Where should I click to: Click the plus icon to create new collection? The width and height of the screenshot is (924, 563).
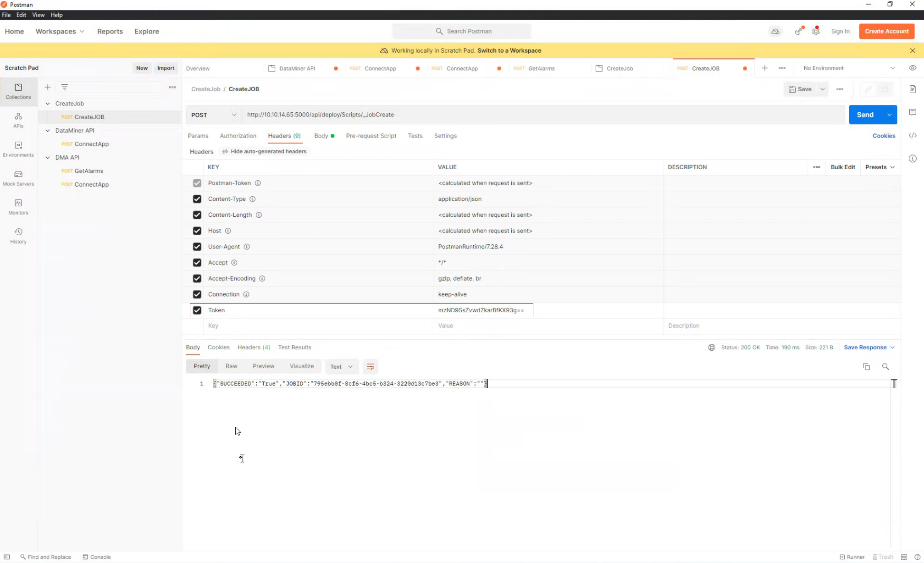48,87
